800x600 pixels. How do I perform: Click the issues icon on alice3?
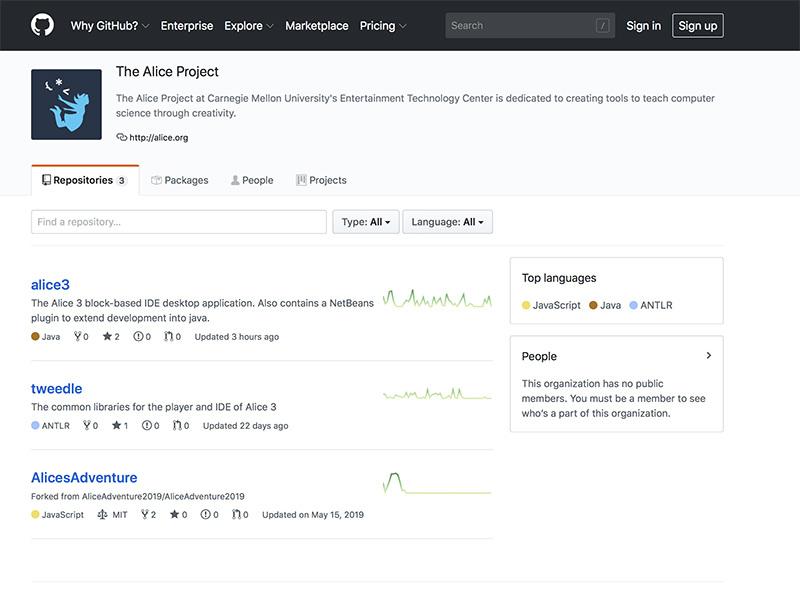click(x=138, y=336)
